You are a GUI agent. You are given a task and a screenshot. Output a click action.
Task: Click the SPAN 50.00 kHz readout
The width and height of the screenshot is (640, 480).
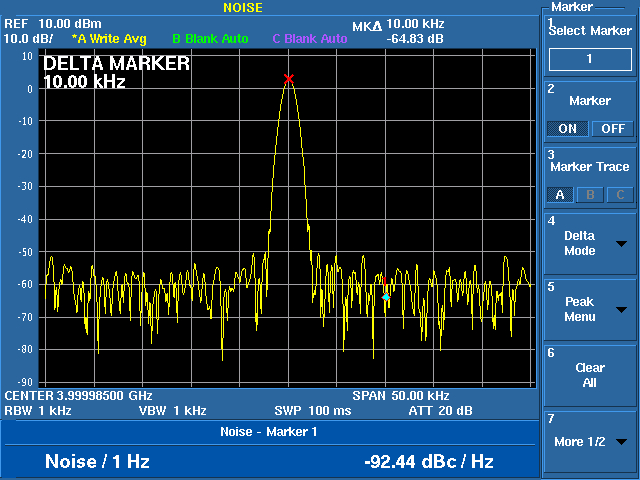(x=400, y=396)
